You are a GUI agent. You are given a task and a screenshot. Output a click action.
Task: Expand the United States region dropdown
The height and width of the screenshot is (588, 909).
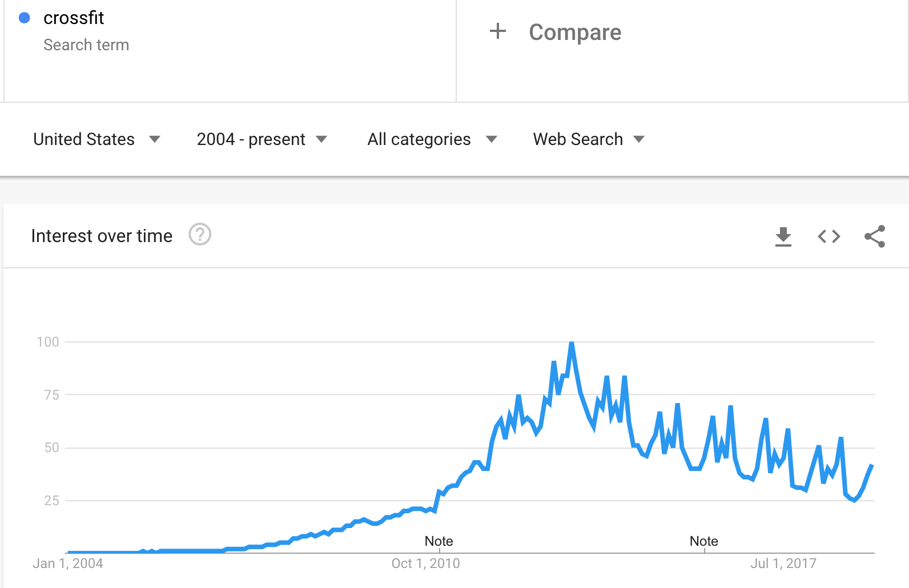pos(96,139)
